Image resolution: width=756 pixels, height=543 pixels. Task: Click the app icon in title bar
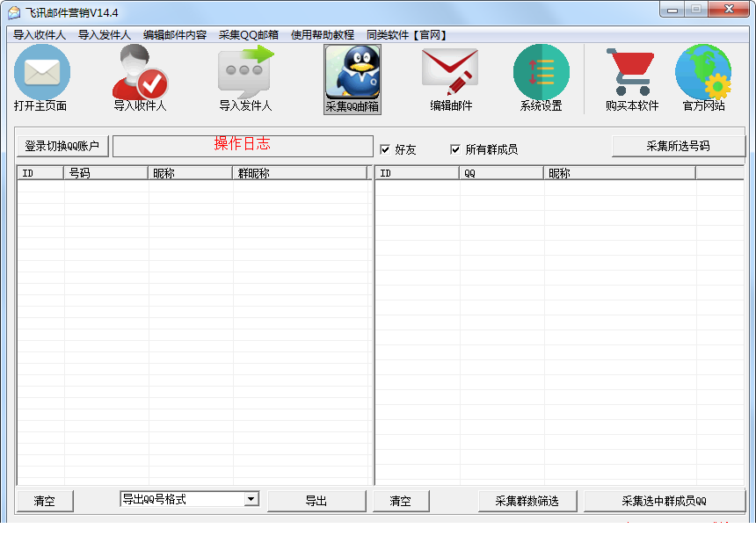(x=14, y=12)
